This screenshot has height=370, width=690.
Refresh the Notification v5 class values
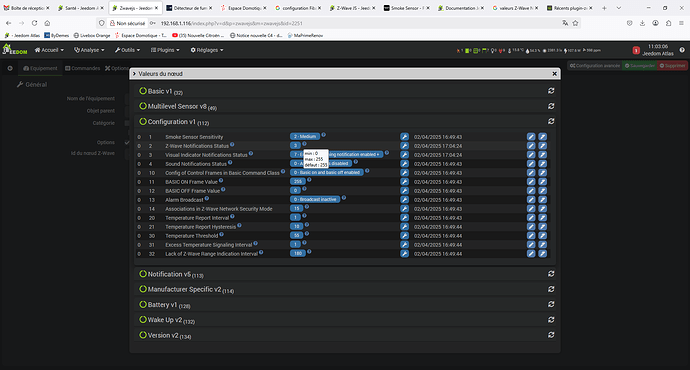click(x=551, y=274)
